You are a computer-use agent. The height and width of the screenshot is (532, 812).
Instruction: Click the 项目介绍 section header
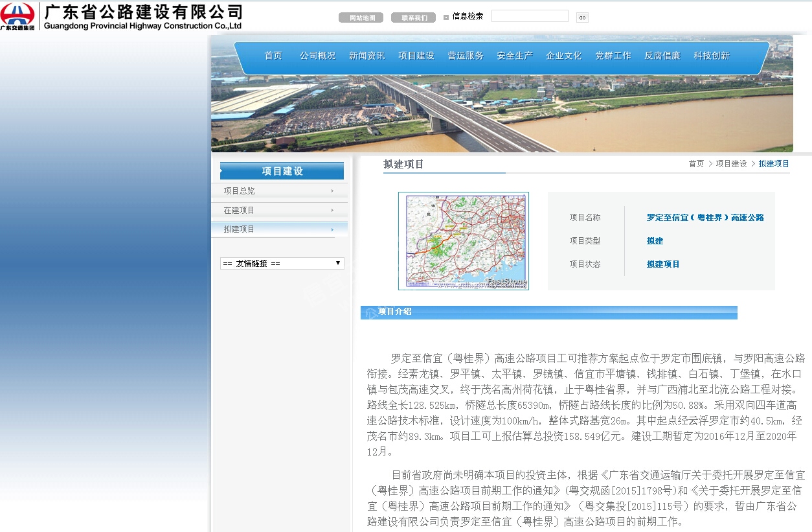click(549, 312)
